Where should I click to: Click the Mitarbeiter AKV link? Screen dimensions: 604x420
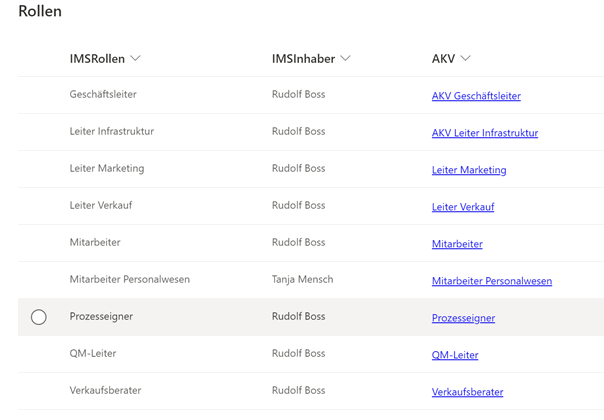coord(457,244)
